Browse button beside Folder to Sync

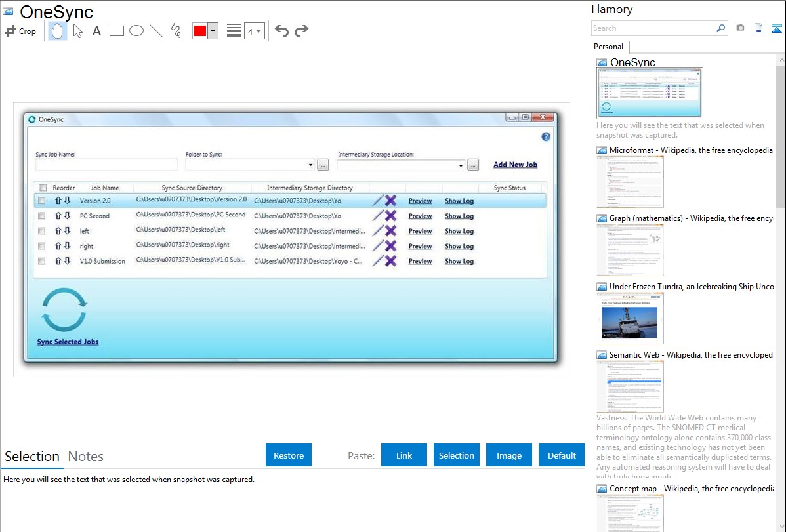323,165
